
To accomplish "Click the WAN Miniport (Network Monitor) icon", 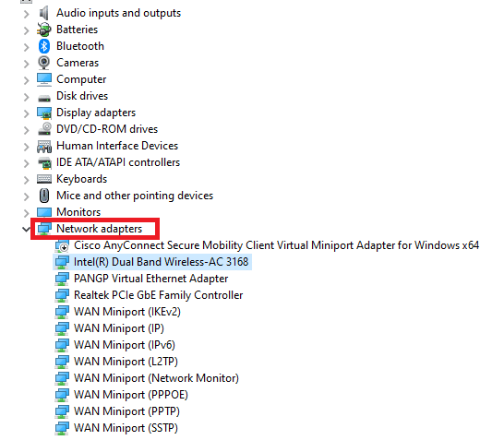I will [62, 378].
